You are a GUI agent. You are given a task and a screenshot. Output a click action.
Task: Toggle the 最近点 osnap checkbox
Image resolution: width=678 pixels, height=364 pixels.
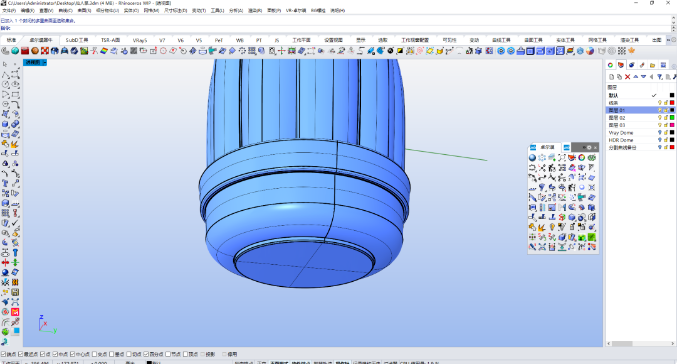(x=20, y=354)
